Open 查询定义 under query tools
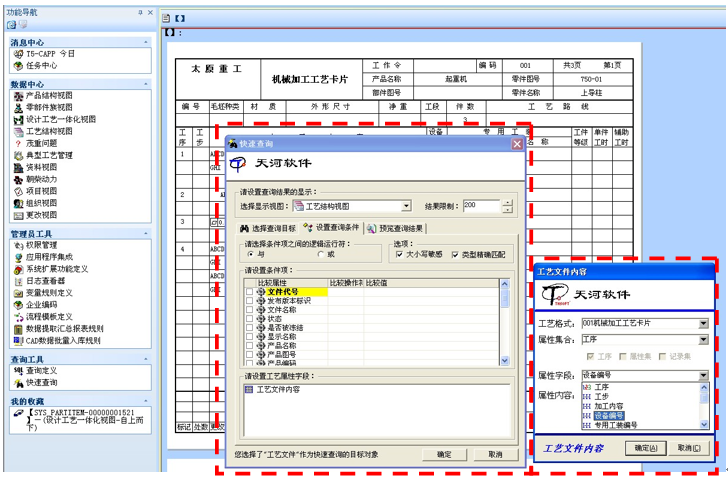 [x=35, y=371]
